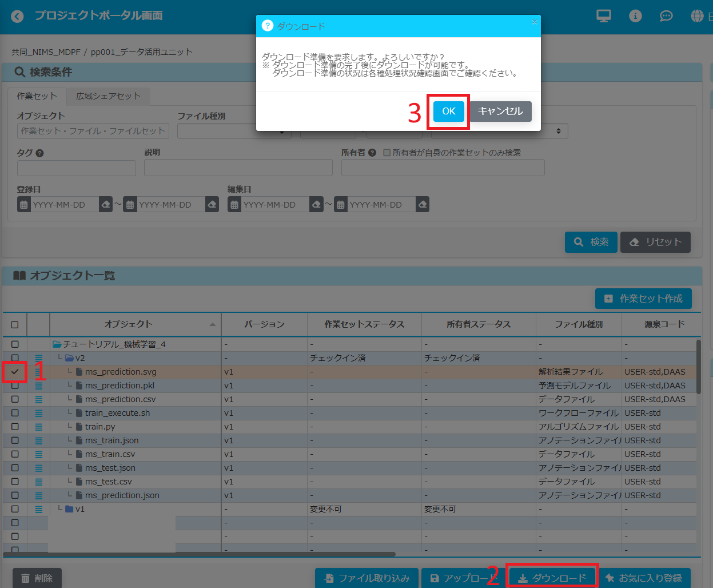Toggle the 所有者が自身の作業セットのみ検索 checkbox
Screen dimensions: 713x588
tap(387, 153)
